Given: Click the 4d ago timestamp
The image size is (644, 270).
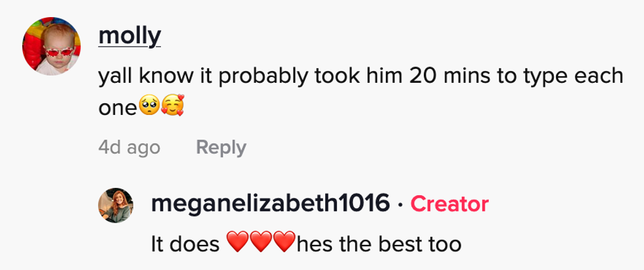Looking at the screenshot, I should (129, 148).
